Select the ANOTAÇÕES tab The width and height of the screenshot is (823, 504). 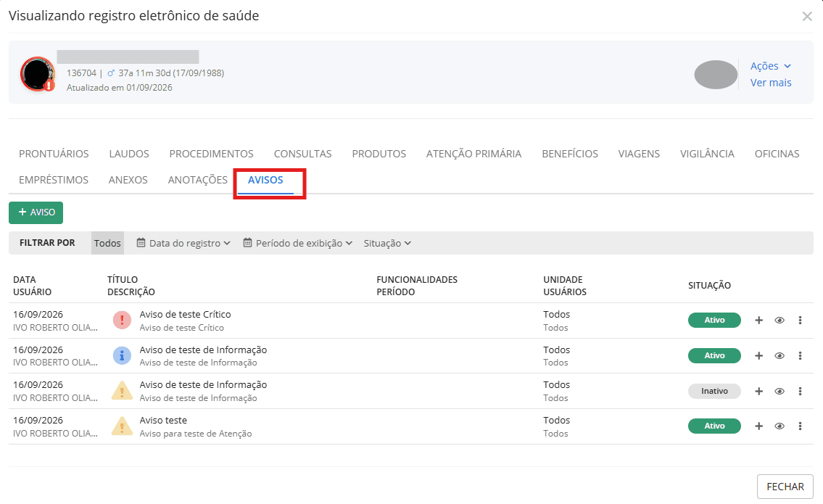(x=197, y=180)
